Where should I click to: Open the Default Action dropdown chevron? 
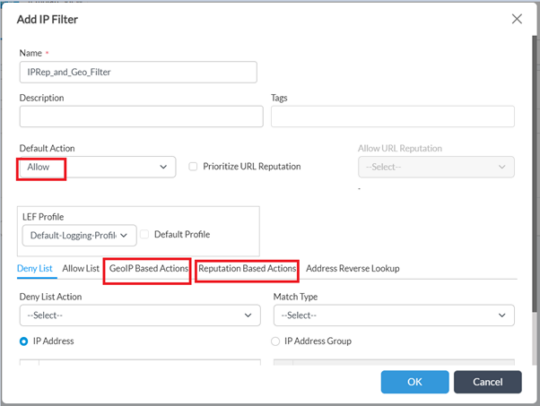(163, 167)
